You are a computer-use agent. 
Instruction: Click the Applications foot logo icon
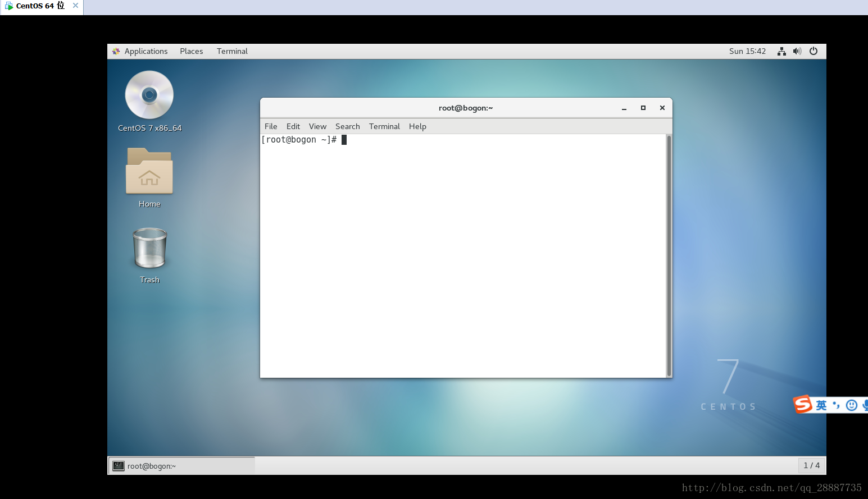point(116,51)
